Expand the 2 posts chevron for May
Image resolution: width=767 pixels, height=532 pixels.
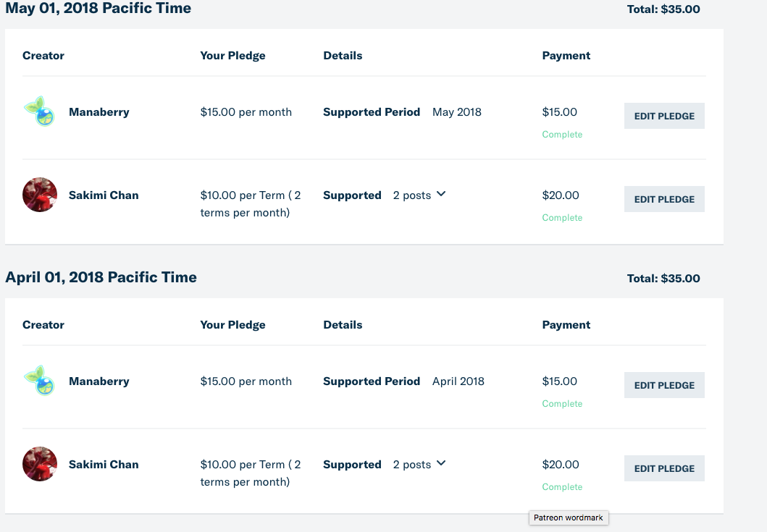(441, 194)
